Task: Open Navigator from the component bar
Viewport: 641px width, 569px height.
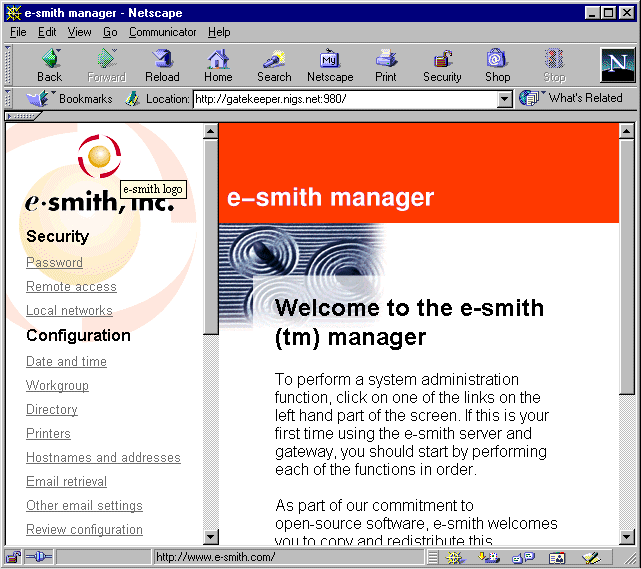Action: tap(454, 557)
